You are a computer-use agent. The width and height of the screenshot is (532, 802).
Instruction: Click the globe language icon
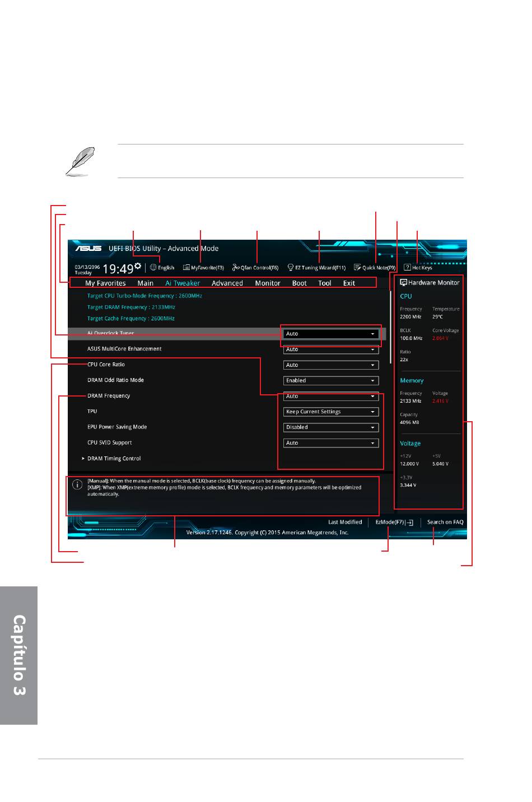(x=153, y=267)
